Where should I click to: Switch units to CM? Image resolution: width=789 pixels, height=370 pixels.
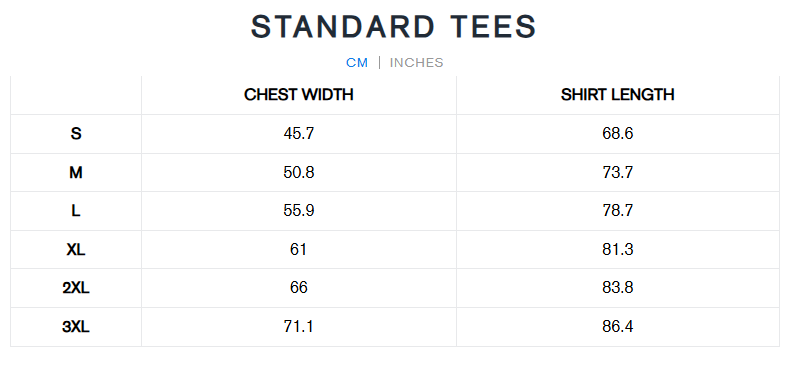point(357,63)
